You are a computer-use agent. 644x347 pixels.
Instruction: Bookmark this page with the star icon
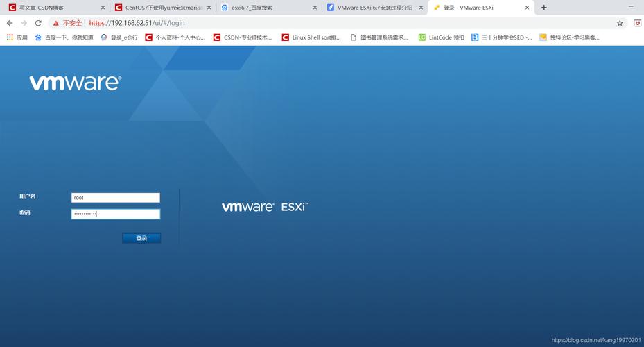[x=620, y=23]
